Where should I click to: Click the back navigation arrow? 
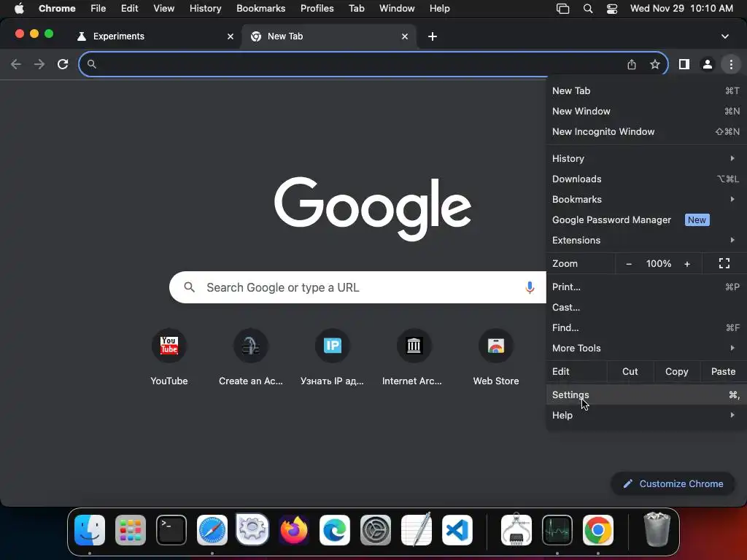click(16, 64)
